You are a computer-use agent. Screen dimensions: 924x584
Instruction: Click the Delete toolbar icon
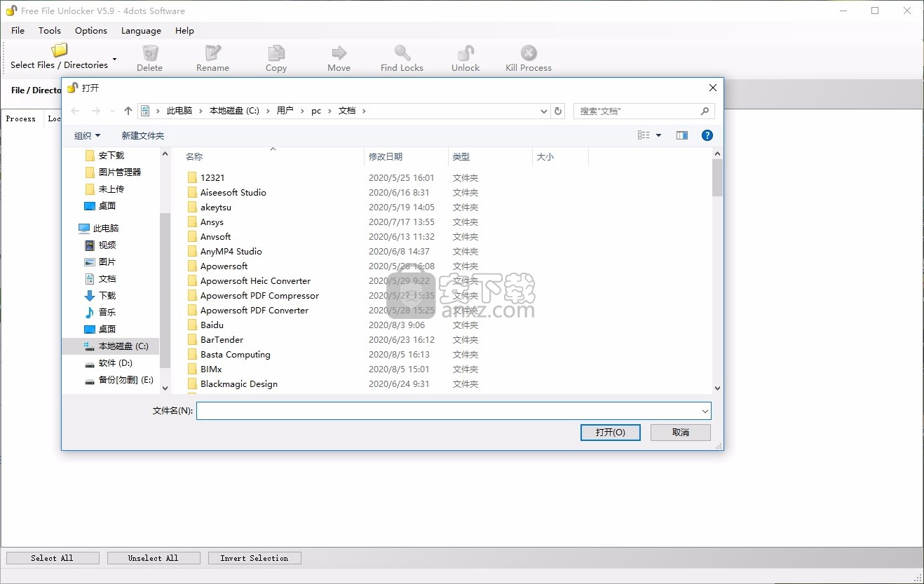[x=150, y=53]
